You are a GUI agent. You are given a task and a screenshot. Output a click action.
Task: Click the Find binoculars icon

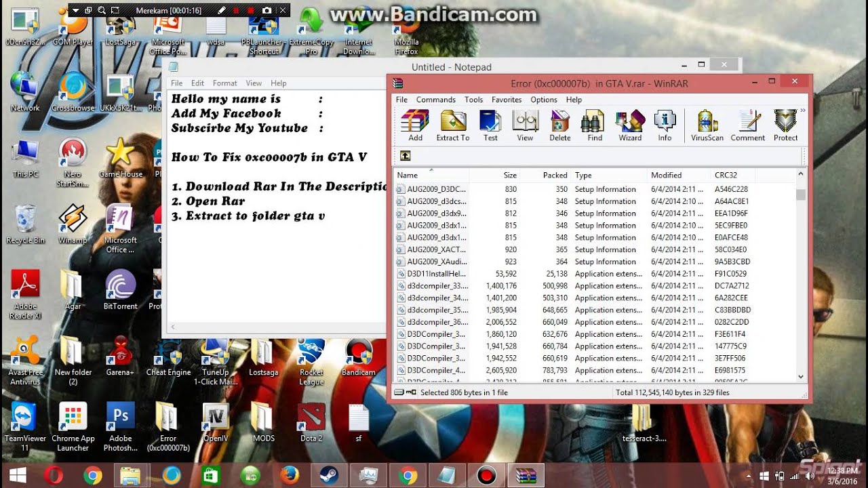coord(595,125)
